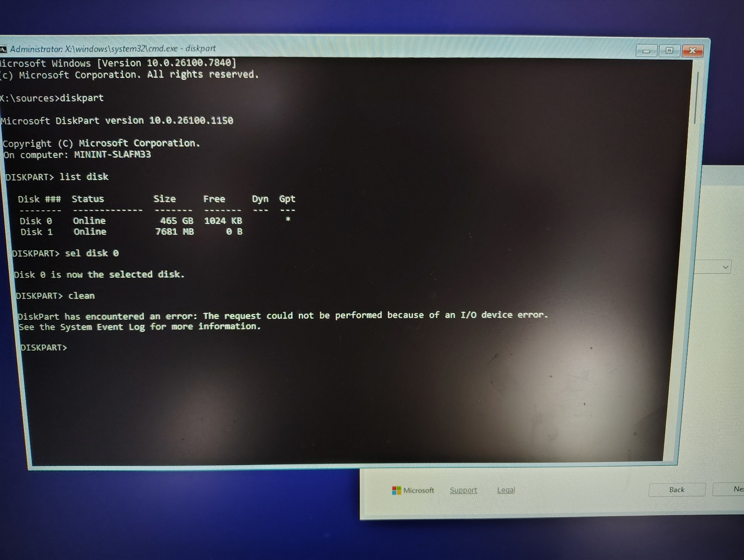Click the command prompt vertical scrollbar
The width and height of the screenshot is (744, 560).
[x=696, y=98]
